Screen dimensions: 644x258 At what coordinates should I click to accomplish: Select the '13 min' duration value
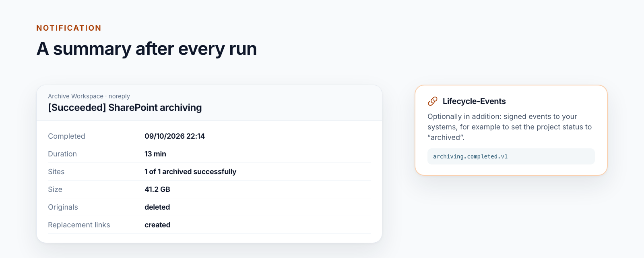[x=155, y=154]
